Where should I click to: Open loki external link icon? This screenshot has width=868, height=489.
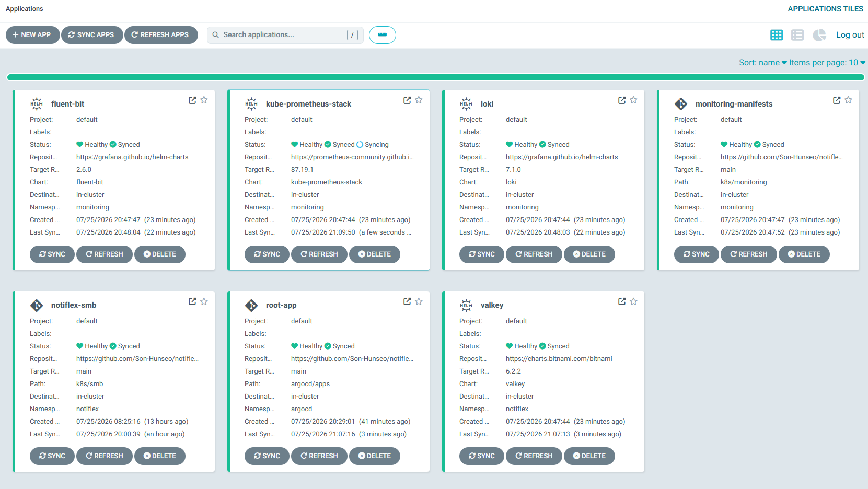pos(622,100)
